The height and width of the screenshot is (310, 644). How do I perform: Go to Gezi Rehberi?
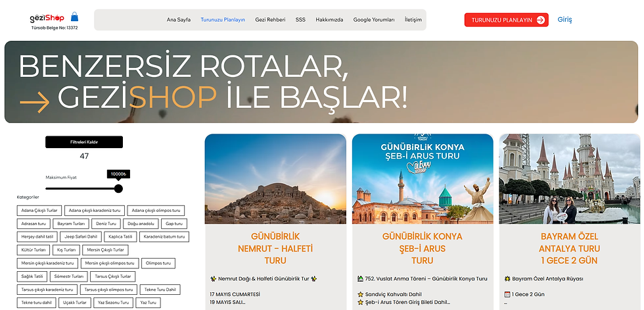pos(270,20)
